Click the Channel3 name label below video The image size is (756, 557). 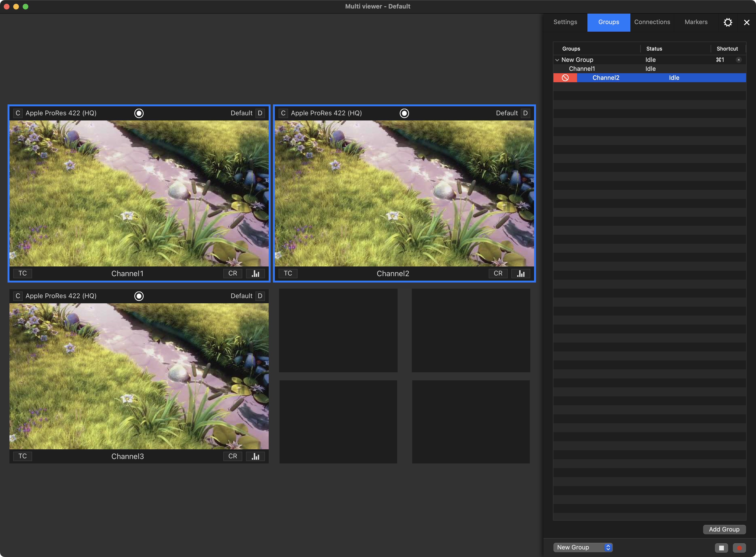(127, 457)
